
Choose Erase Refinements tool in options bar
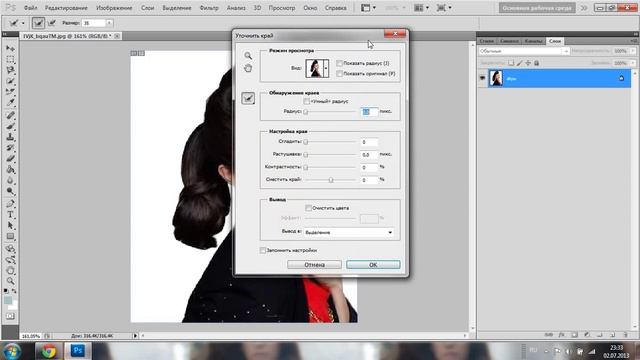[x=52, y=23]
